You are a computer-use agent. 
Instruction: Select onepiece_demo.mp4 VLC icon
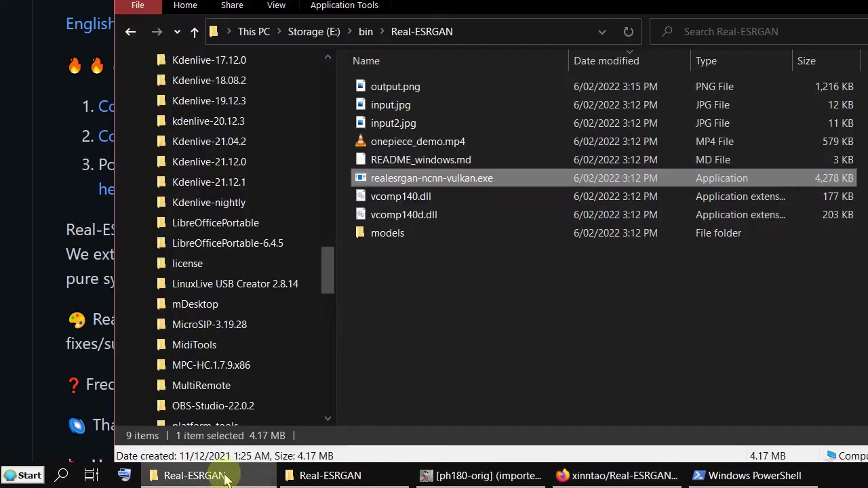click(x=360, y=142)
